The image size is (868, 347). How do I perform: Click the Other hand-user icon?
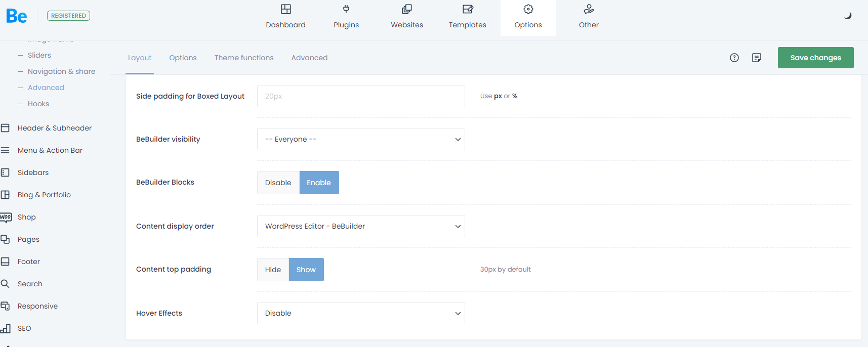(589, 9)
